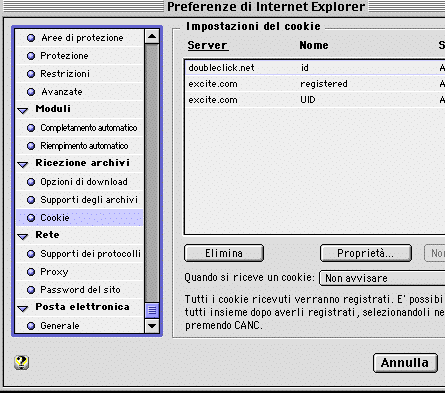
Task: Collapse the Ricezione archivi section
Action: 23,164
